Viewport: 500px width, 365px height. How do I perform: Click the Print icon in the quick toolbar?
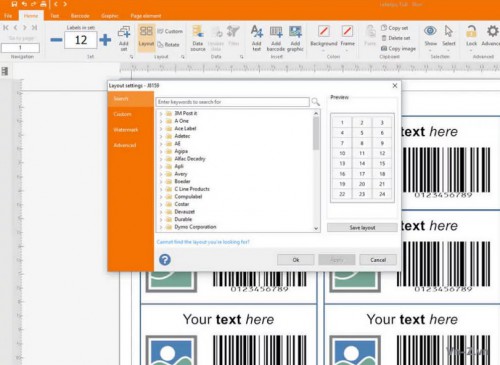coord(43,4)
